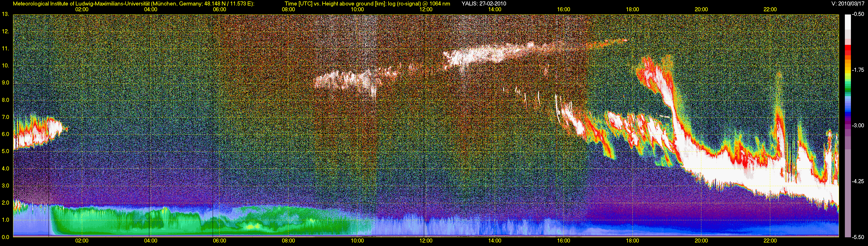This screenshot has width=868, height=246.
Task: Click the '08:00' label on the top axis
Action: click(288, 10)
